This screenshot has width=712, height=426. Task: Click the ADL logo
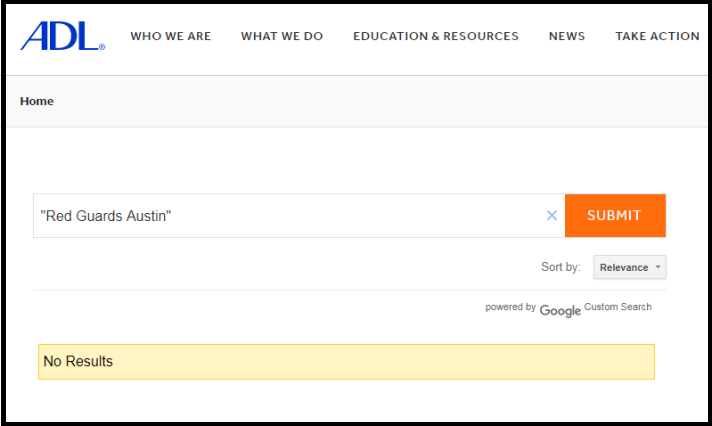62,36
